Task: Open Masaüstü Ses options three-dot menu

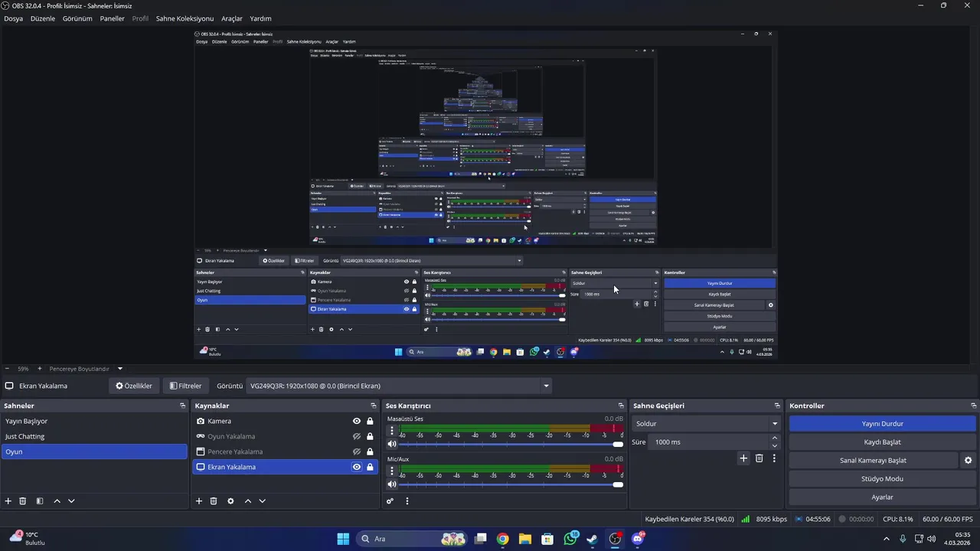Action: (x=392, y=431)
